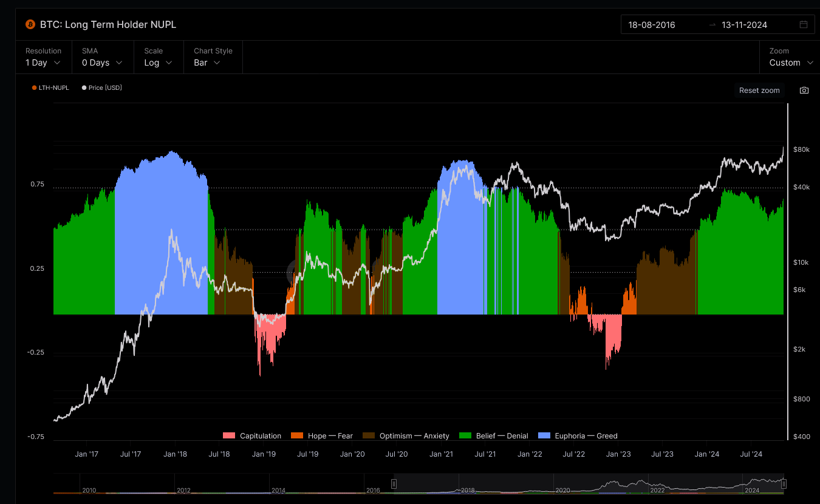This screenshot has width=820, height=504.
Task: Open the Zoom Custom dropdown
Action: [x=791, y=63]
